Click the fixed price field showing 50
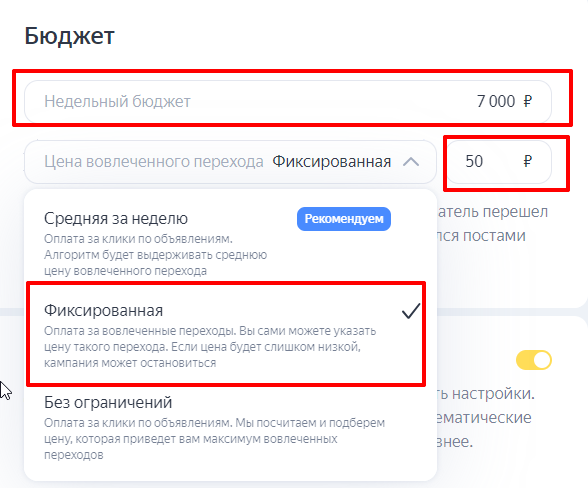 (499, 162)
